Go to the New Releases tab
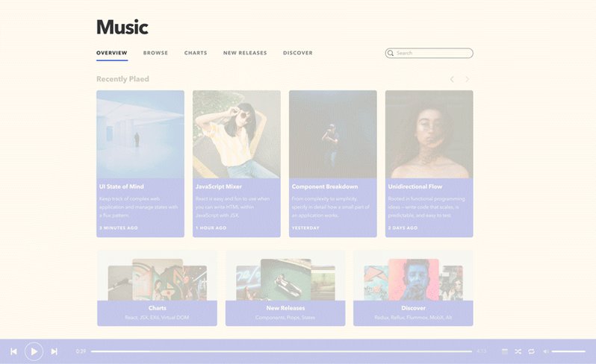This screenshot has height=364, width=596. coord(245,53)
